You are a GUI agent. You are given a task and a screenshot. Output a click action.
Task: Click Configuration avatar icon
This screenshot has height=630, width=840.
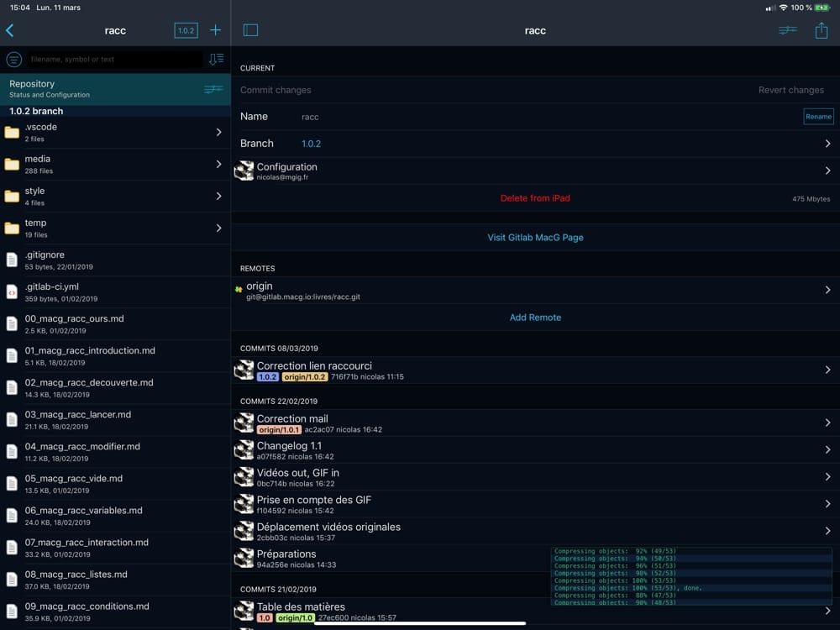[244, 171]
